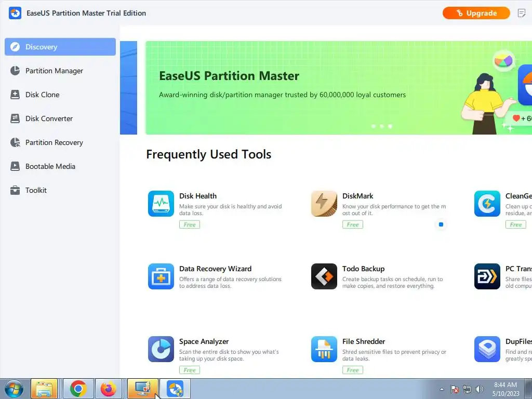Launch the Space Analyzer icon
Image resolution: width=532 pixels, height=399 pixels.
(161, 349)
